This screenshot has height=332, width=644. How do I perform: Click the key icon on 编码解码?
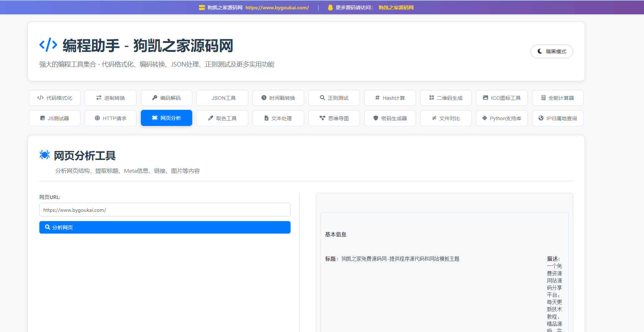[155, 98]
